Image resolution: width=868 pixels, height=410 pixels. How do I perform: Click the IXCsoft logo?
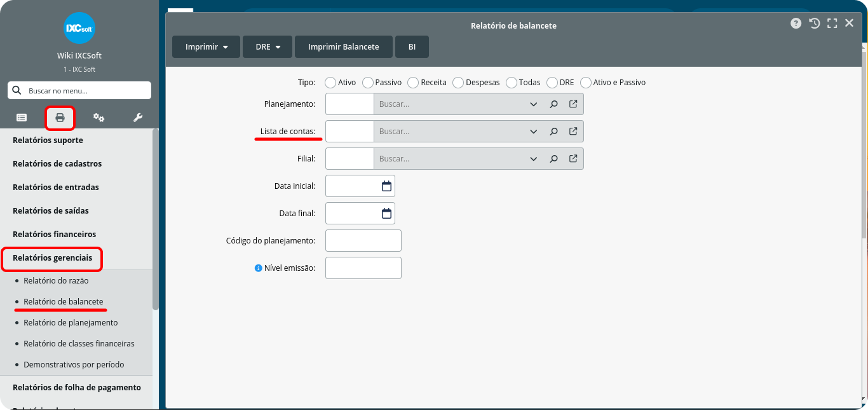coord(79,29)
